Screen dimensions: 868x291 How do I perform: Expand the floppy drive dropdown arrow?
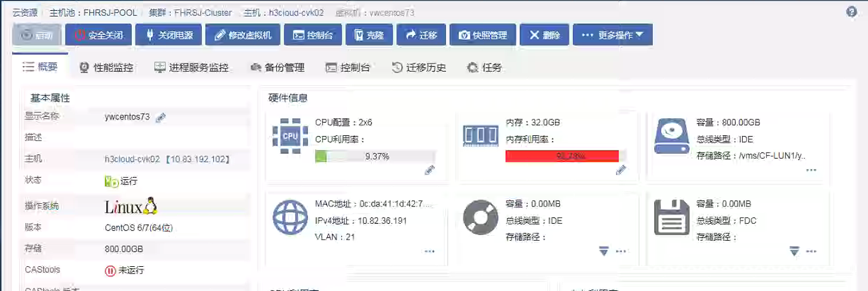point(794,251)
